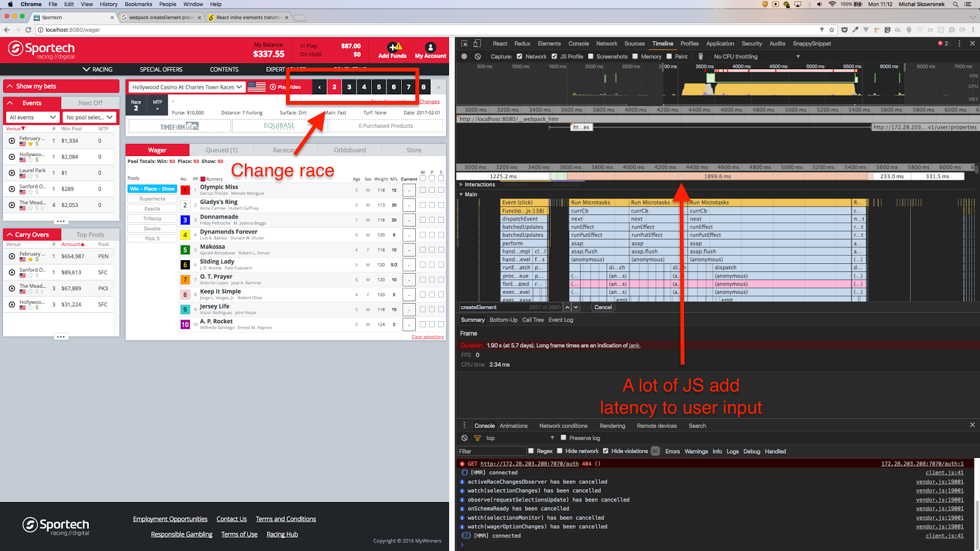This screenshot has height=551, width=980.
Task: Switch to the Network DevTools tab
Action: [607, 43]
